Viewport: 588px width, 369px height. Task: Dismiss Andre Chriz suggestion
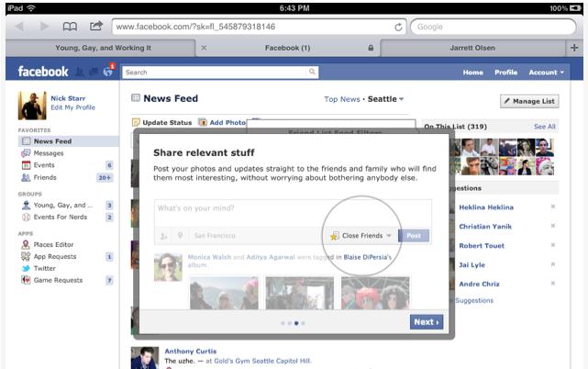click(553, 284)
